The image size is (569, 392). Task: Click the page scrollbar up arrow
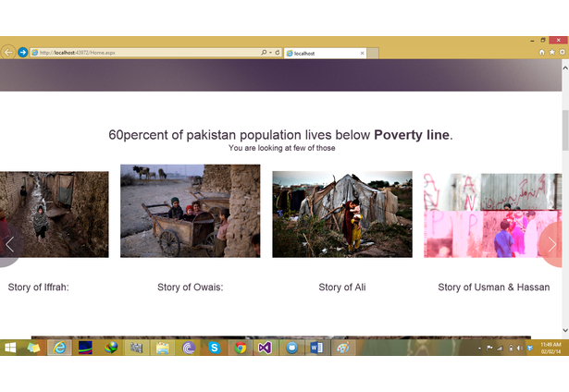[x=565, y=67]
